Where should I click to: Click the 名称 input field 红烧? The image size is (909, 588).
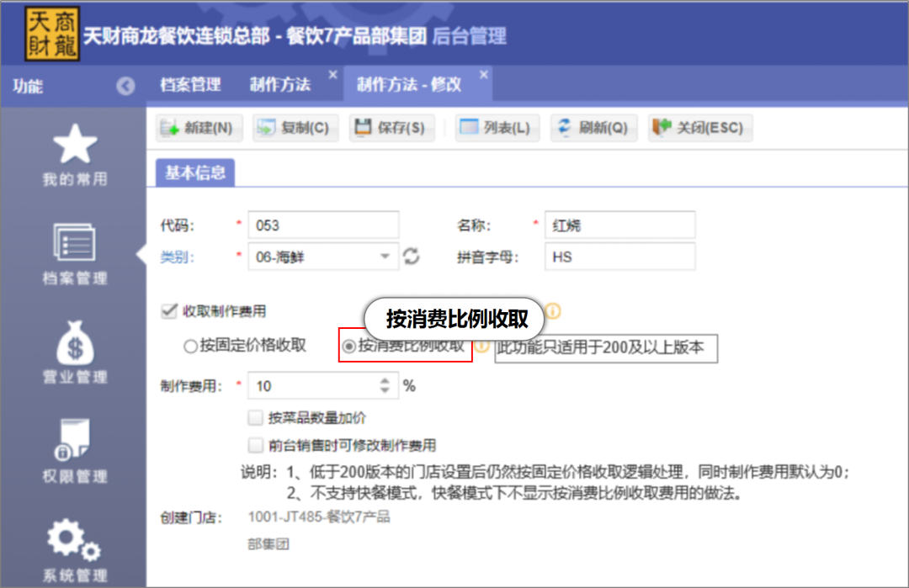619,225
